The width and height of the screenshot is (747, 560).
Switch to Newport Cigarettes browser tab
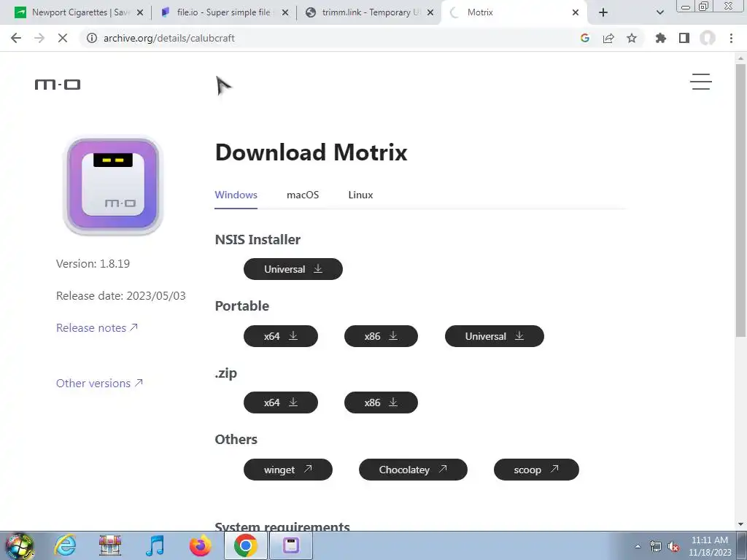(80, 12)
